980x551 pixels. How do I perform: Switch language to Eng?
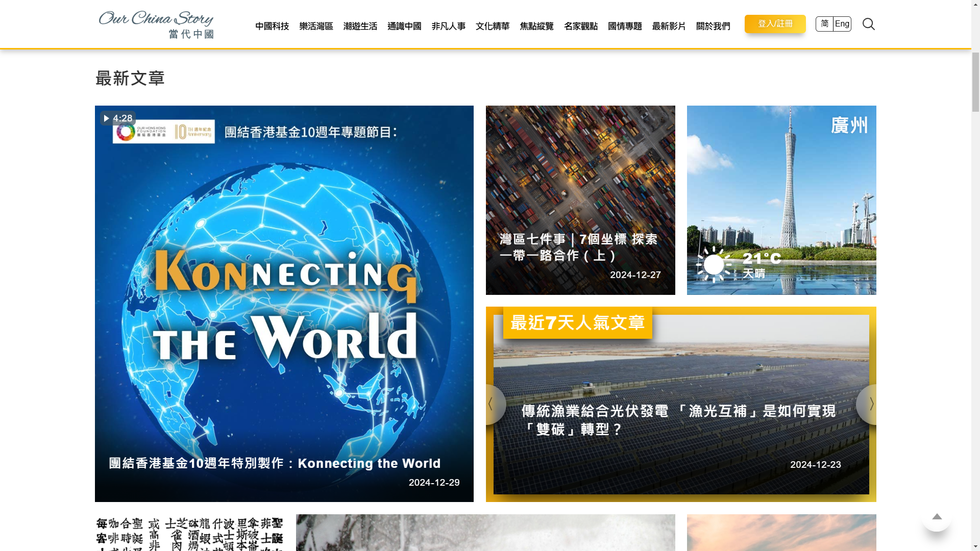pyautogui.click(x=842, y=24)
